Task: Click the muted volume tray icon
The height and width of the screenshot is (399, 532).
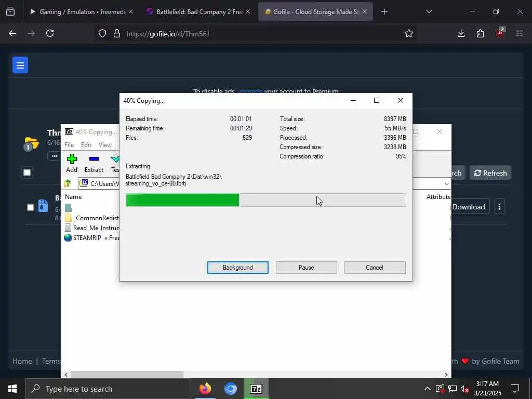Action: (465, 389)
